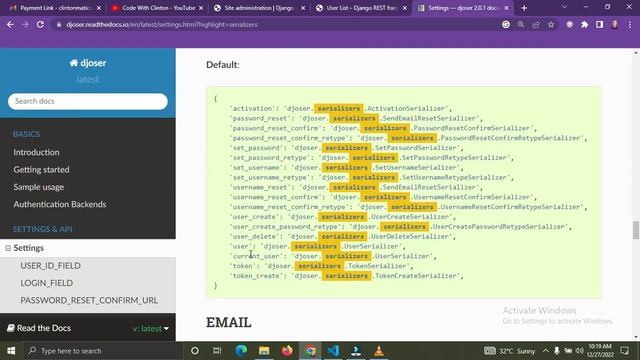This screenshot has width=640, height=360.
Task: Open Authentication Backends page
Action: pyautogui.click(x=60, y=204)
